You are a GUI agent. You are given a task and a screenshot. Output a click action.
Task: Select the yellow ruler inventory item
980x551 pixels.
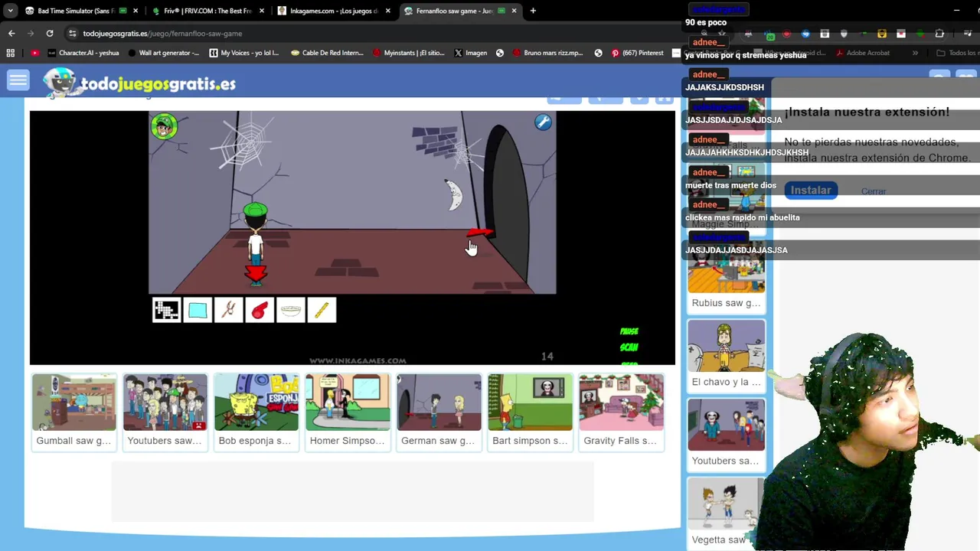point(322,310)
